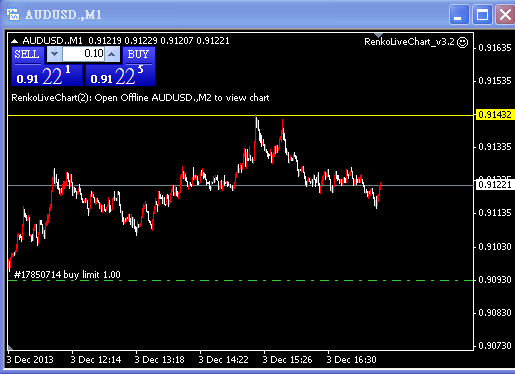Decrease lot volume with down arrow

[54, 54]
